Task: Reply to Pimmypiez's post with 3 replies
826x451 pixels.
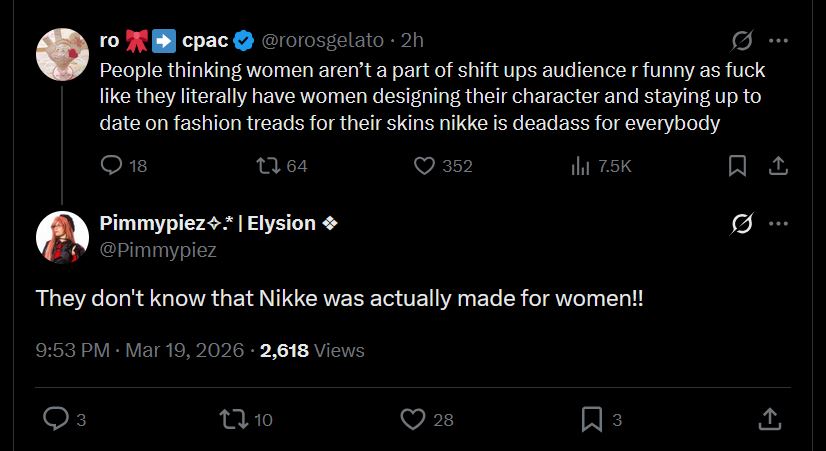Action: coord(58,419)
